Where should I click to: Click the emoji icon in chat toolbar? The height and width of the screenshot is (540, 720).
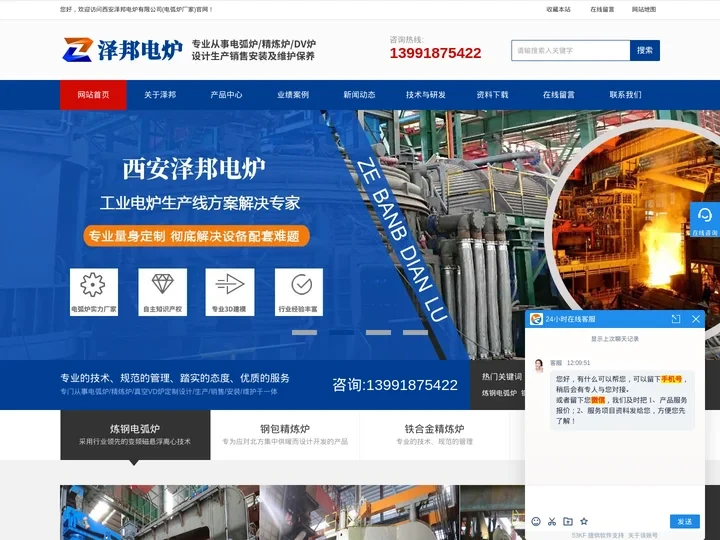tap(535, 521)
